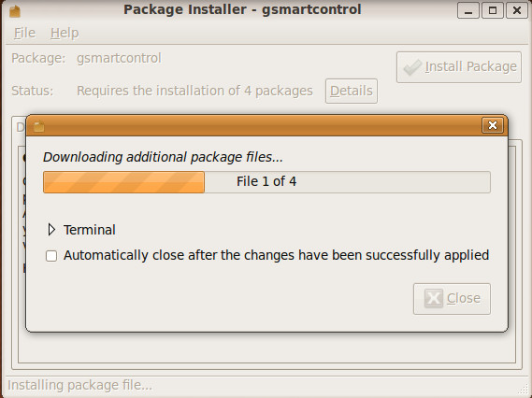Viewport: 532px width, 398px height.
Task: Click the Terminal expander label
Action: click(90, 230)
